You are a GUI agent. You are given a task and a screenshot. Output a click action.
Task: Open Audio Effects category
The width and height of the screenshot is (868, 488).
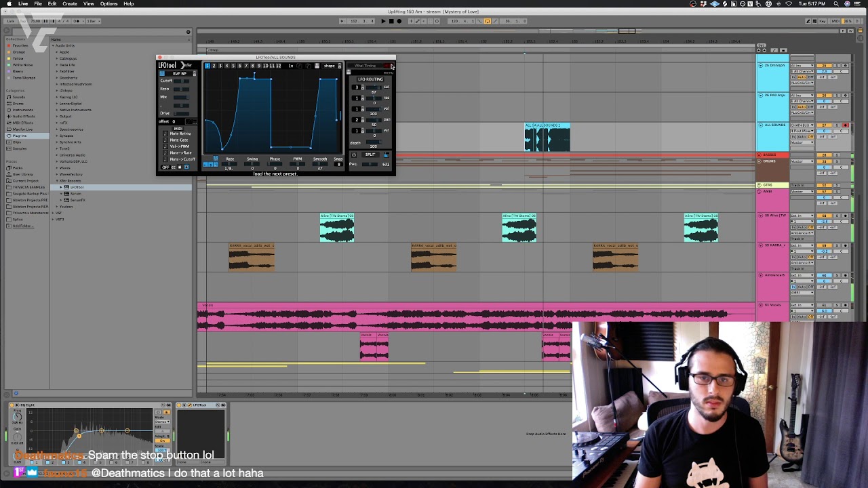[23, 116]
